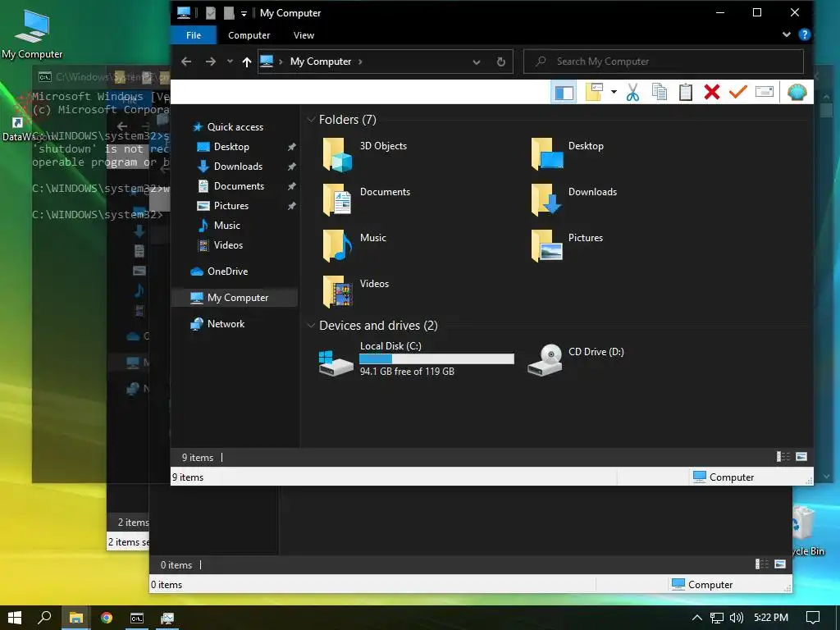Click the Cut scissors icon
The width and height of the screenshot is (840, 630).
[632, 92]
